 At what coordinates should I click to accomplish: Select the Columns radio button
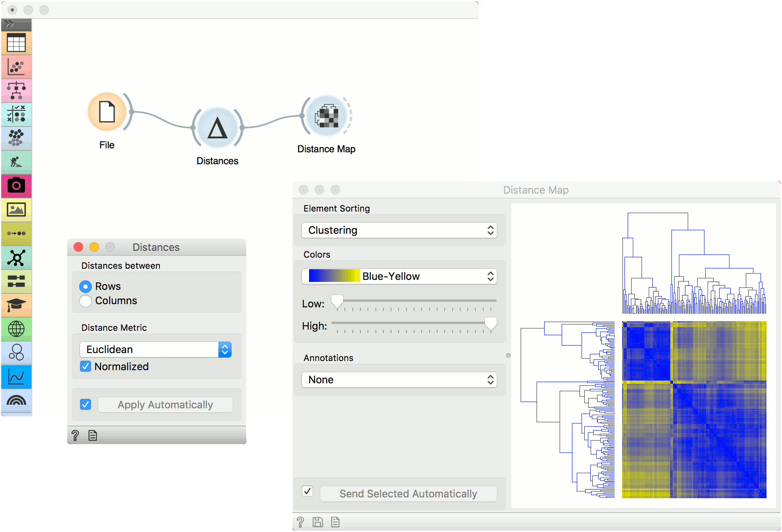click(x=86, y=301)
